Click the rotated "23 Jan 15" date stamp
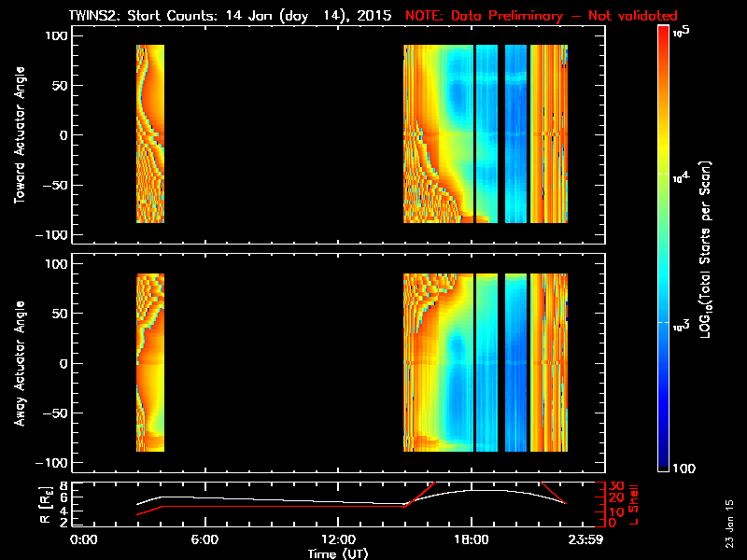 click(730, 524)
